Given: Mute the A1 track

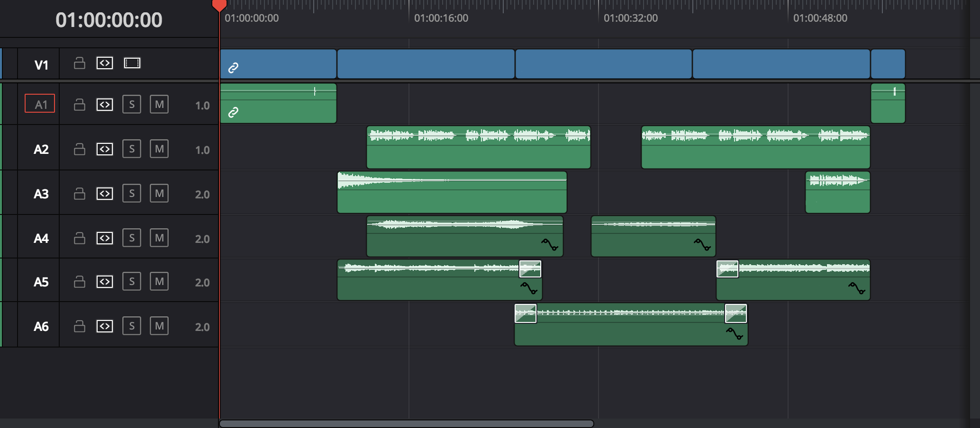Looking at the screenshot, I should point(159,104).
